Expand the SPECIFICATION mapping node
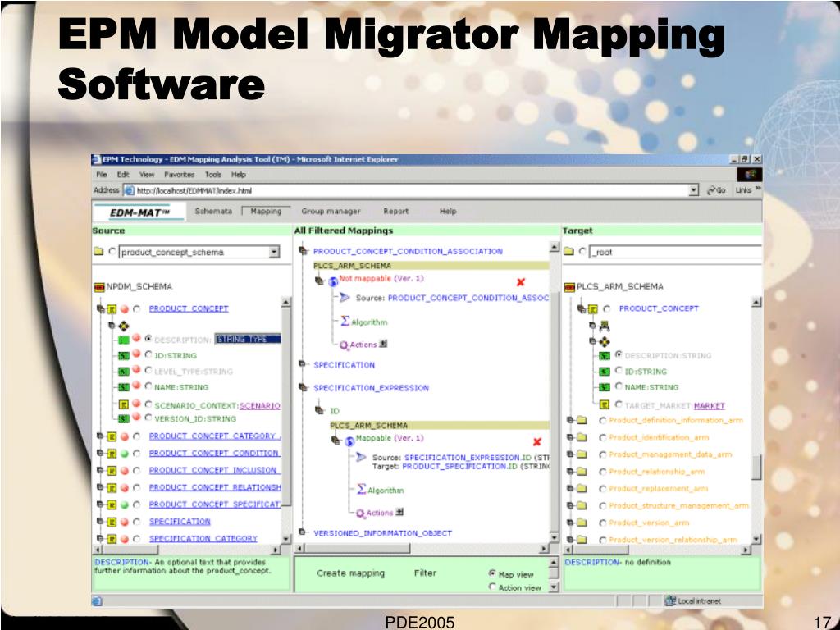 click(302, 364)
